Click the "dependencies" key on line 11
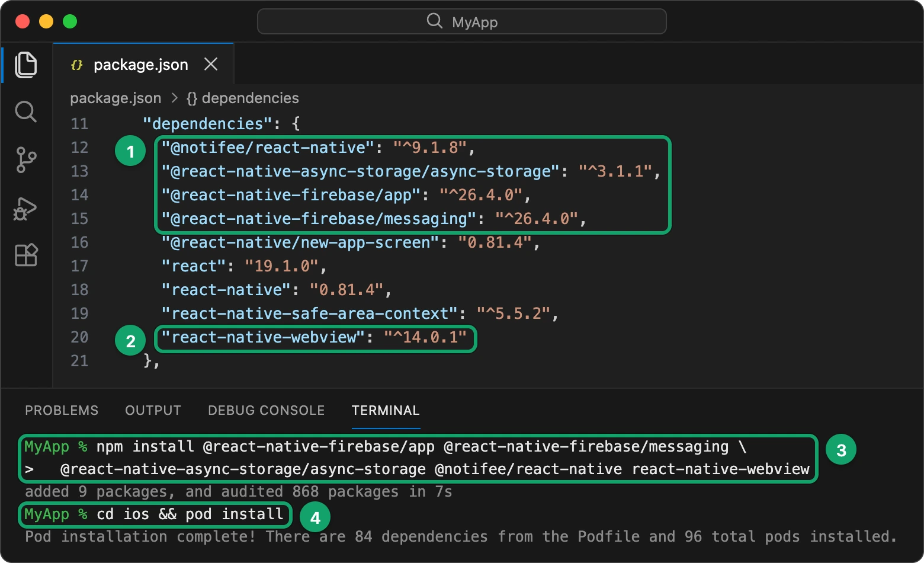The height and width of the screenshot is (563, 924). tap(207, 124)
